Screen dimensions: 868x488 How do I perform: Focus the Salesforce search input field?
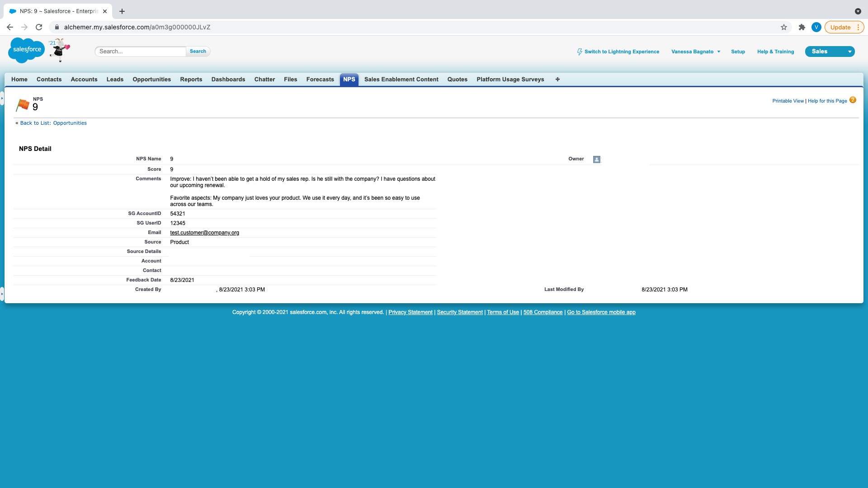pyautogui.click(x=140, y=52)
